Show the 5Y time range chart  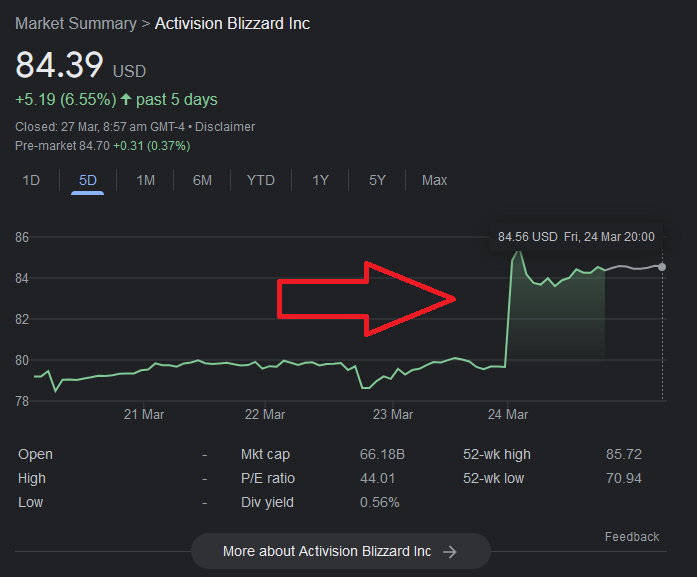coord(377,180)
